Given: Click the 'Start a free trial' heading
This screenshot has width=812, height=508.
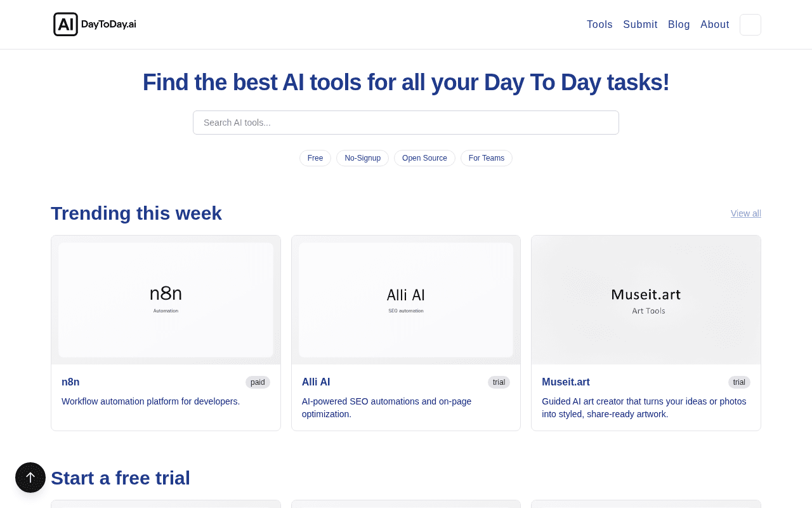Looking at the screenshot, I should [121, 478].
